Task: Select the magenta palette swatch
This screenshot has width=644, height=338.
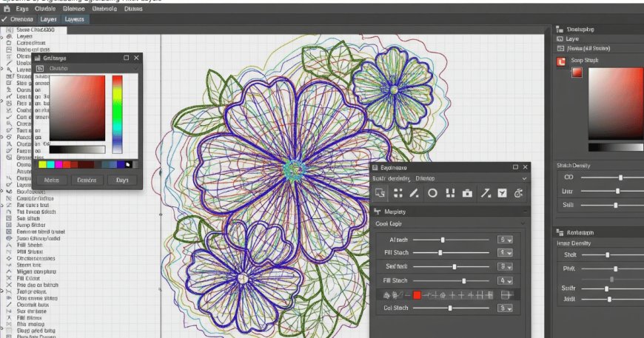Action: point(58,165)
